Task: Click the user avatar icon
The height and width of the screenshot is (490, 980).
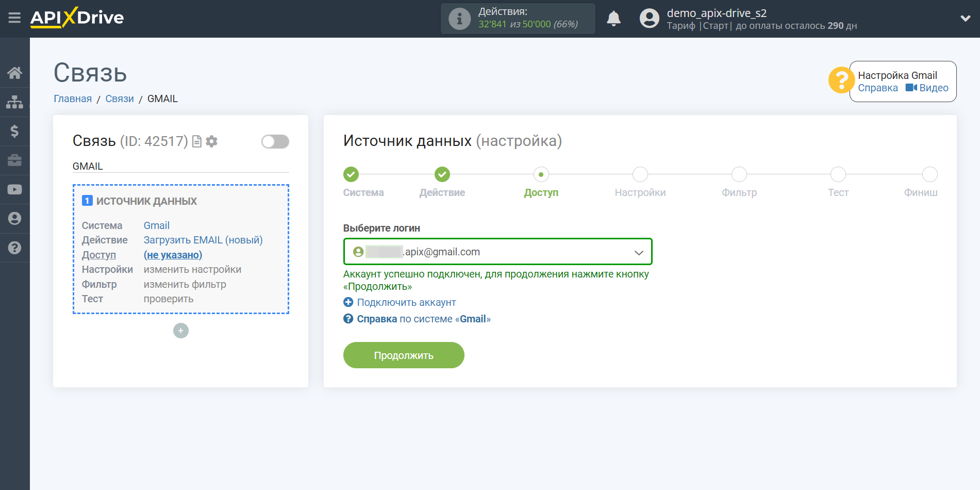Action: (x=650, y=19)
